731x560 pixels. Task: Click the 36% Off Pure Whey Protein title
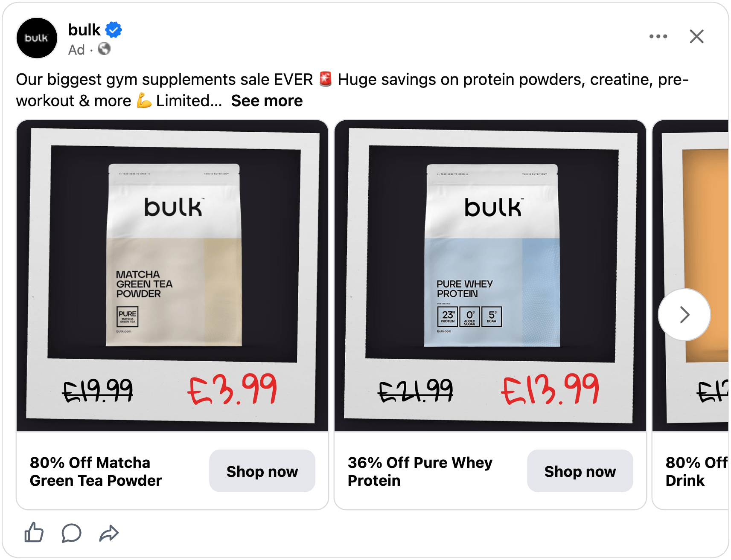pos(420,471)
